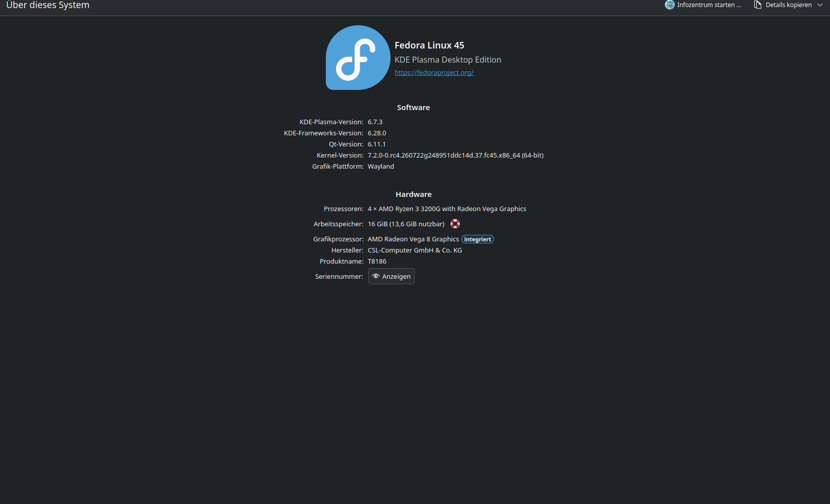Select Qt-Version value 6.11.1
This screenshot has width=830, height=504.
click(377, 144)
